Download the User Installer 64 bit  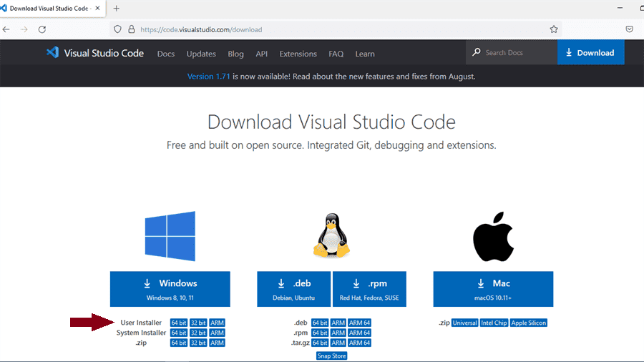[x=179, y=323]
